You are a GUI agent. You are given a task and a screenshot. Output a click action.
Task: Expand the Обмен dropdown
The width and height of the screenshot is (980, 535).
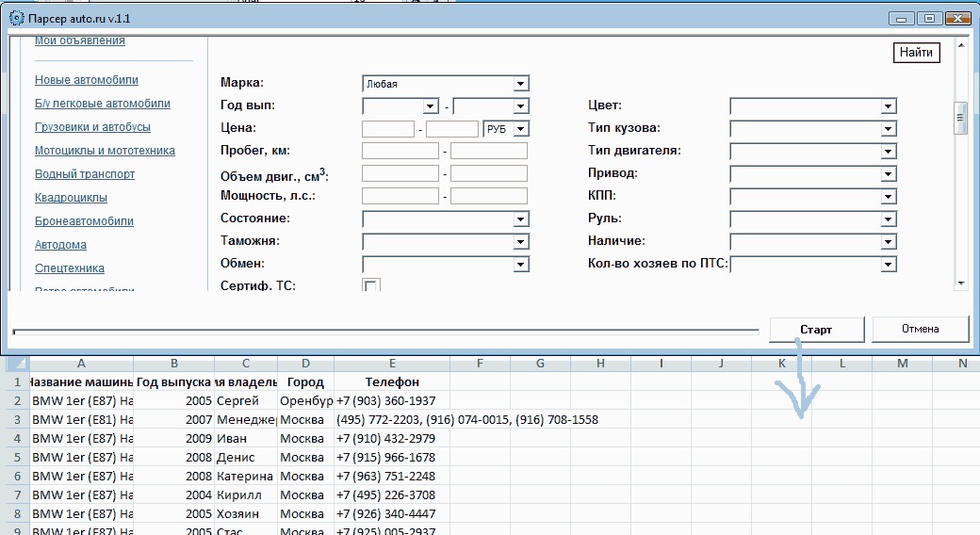click(x=520, y=265)
